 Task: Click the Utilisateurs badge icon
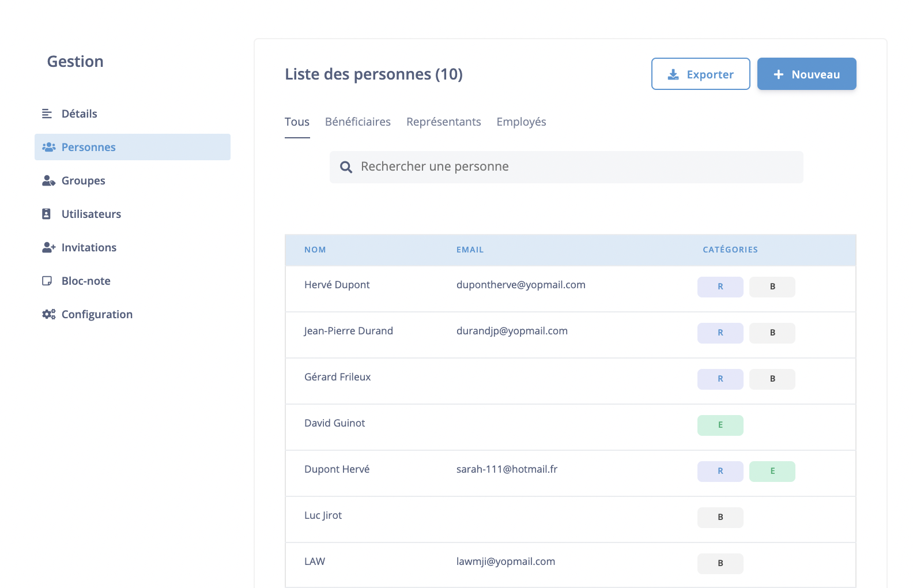[47, 214]
